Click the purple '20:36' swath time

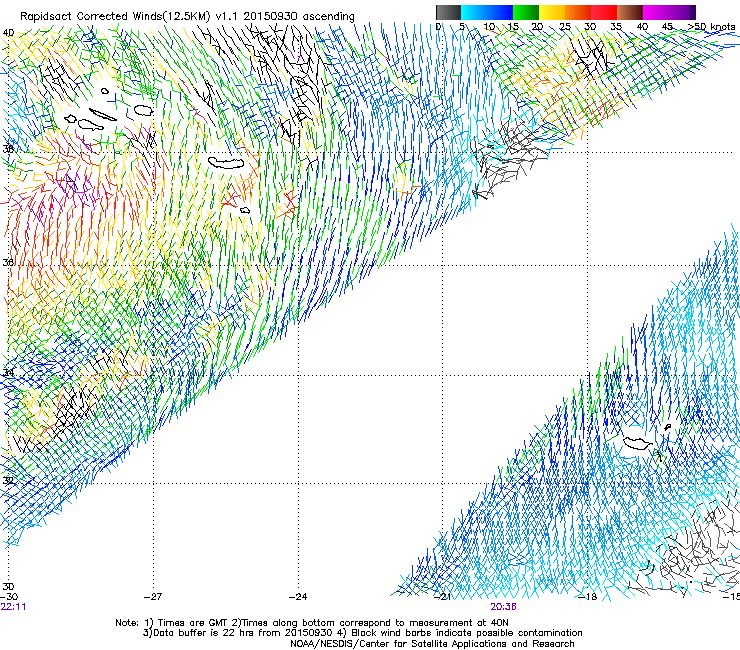[x=503, y=607]
